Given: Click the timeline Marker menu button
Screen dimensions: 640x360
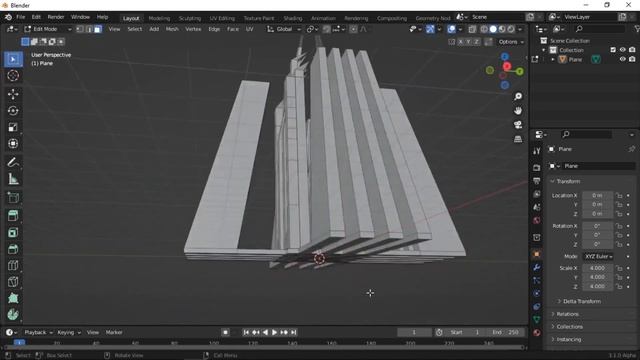Looking at the screenshot, I should click(x=114, y=332).
